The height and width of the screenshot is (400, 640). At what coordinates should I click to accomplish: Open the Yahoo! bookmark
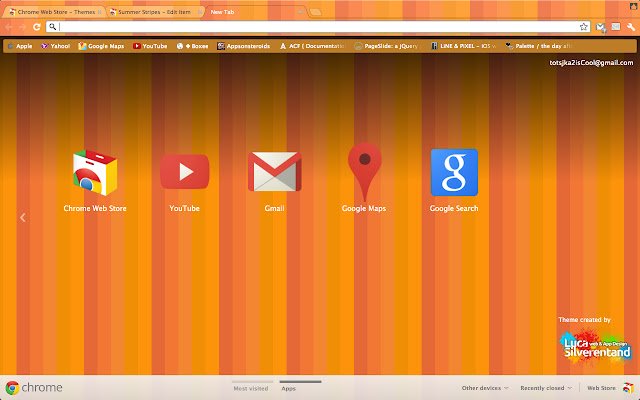tap(56, 46)
